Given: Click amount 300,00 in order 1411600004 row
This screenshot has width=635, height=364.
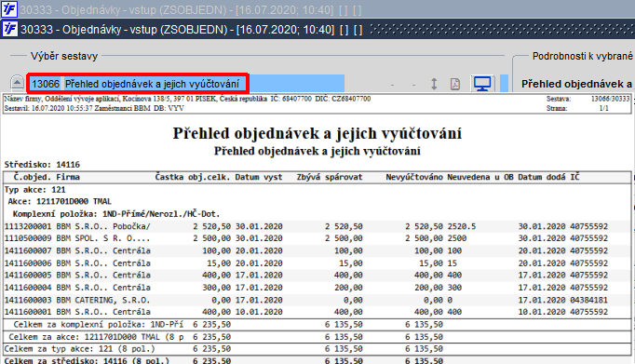Looking at the screenshot, I should [x=216, y=288].
